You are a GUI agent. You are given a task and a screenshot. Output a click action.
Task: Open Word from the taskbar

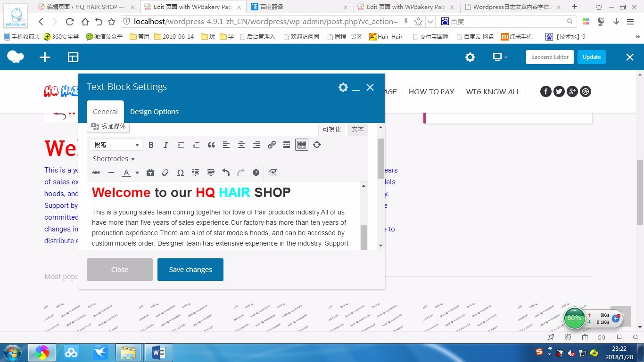tap(159, 353)
